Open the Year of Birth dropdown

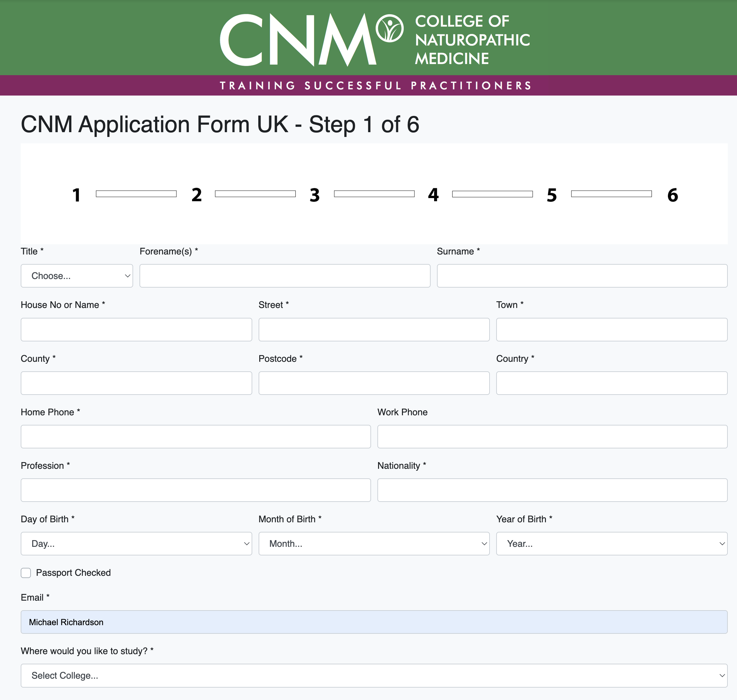click(612, 544)
